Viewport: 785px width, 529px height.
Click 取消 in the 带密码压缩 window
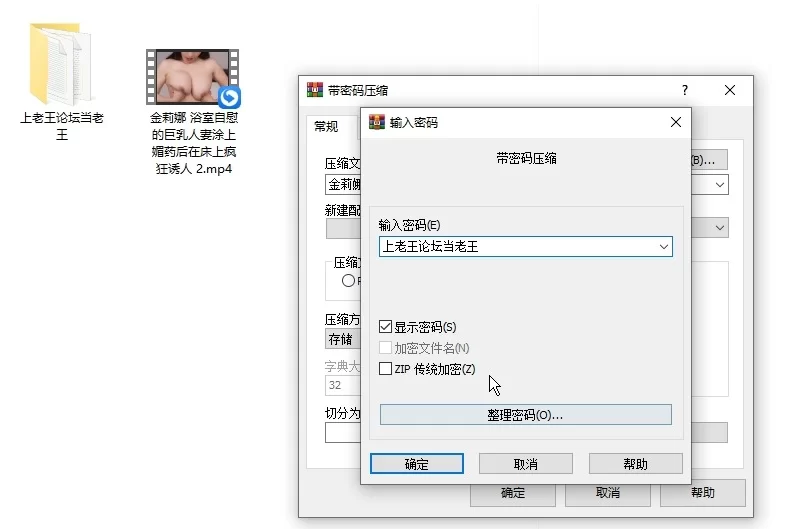tap(608, 493)
